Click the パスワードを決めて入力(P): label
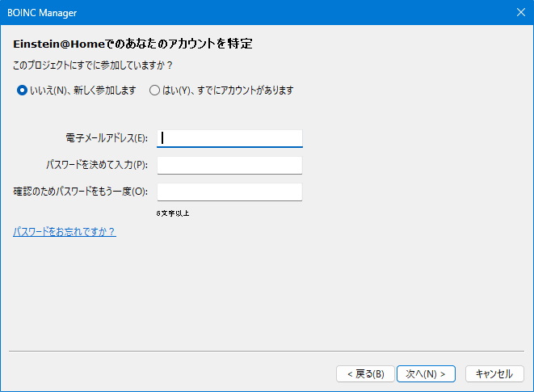The width and height of the screenshot is (534, 392). click(x=97, y=165)
